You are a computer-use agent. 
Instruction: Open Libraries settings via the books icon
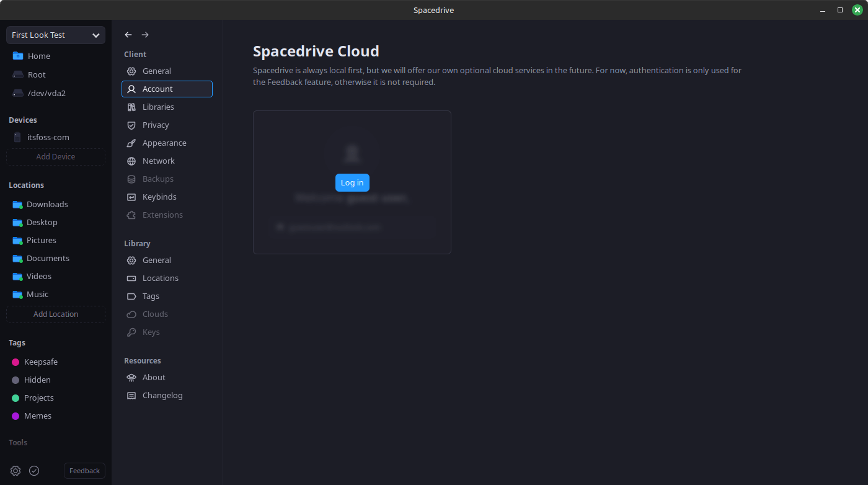131,107
